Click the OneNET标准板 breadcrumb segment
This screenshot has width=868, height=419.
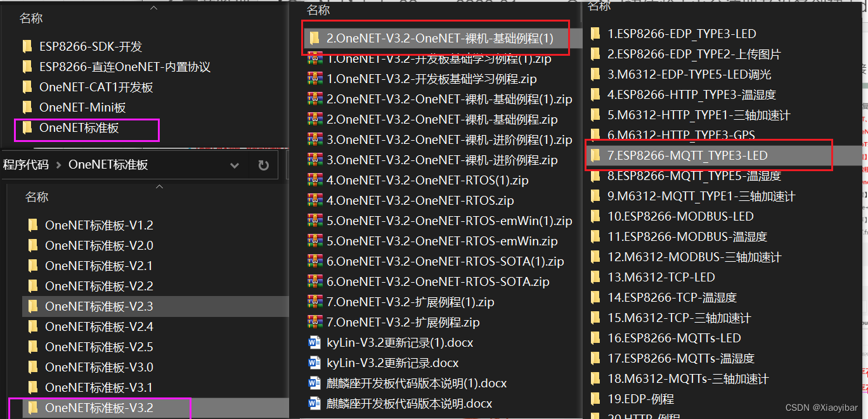pos(108,165)
